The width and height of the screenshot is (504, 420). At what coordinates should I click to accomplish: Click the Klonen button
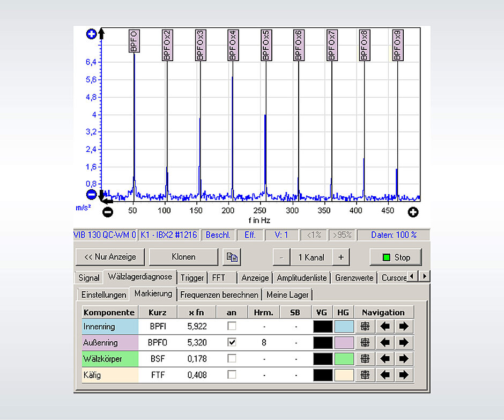pos(183,257)
